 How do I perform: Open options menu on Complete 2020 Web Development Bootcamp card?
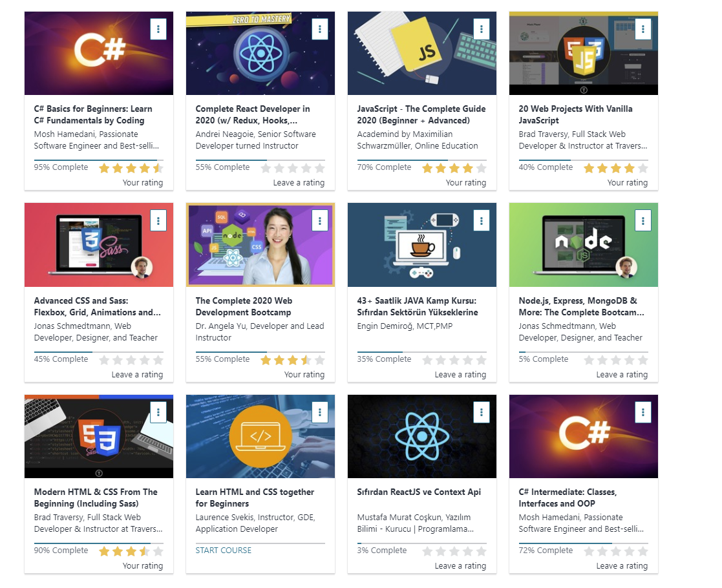click(x=319, y=220)
